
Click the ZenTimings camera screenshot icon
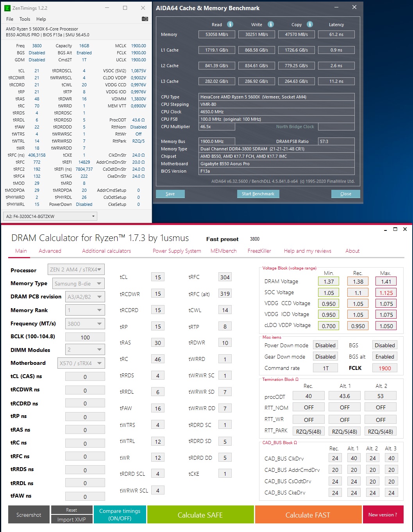[x=145, y=19]
